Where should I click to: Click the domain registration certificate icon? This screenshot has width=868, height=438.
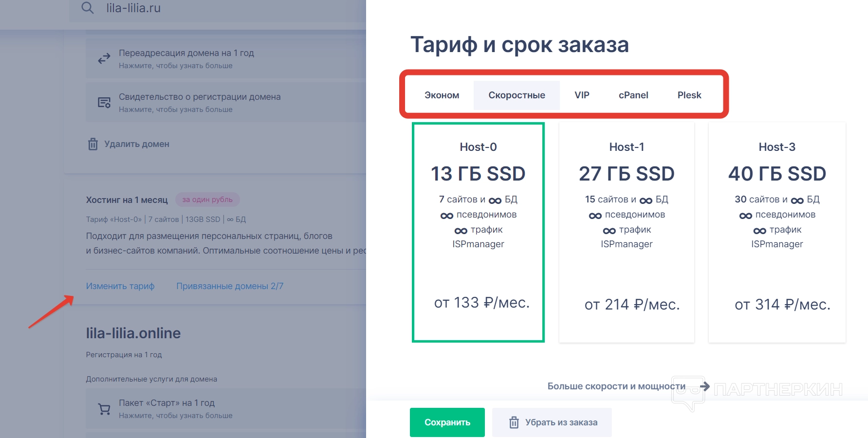(104, 103)
